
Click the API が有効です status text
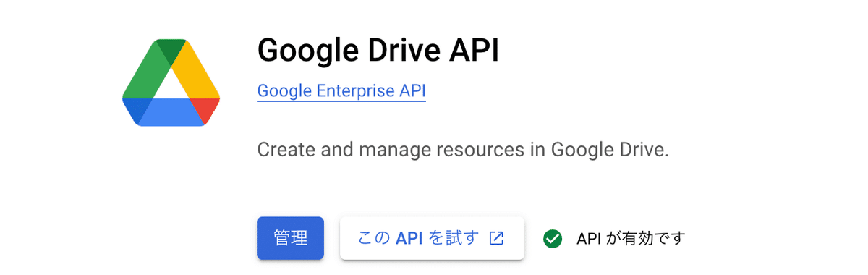(x=631, y=238)
